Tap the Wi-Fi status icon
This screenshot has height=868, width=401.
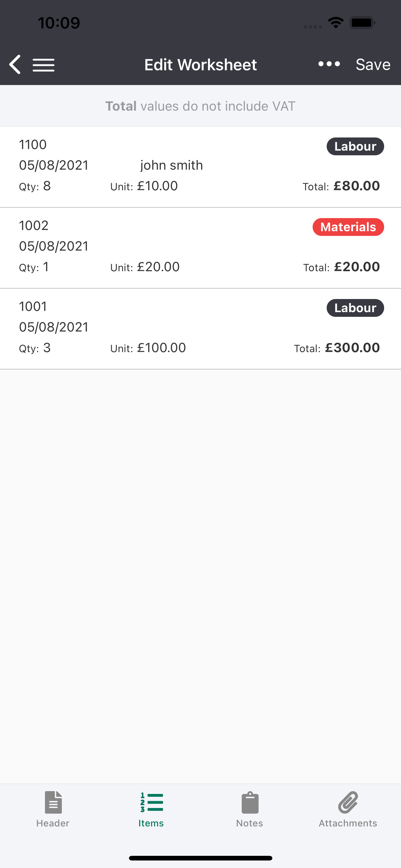coord(336,22)
